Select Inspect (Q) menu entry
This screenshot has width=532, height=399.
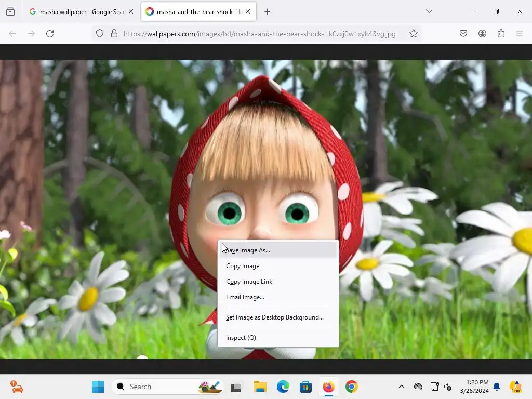(278, 338)
